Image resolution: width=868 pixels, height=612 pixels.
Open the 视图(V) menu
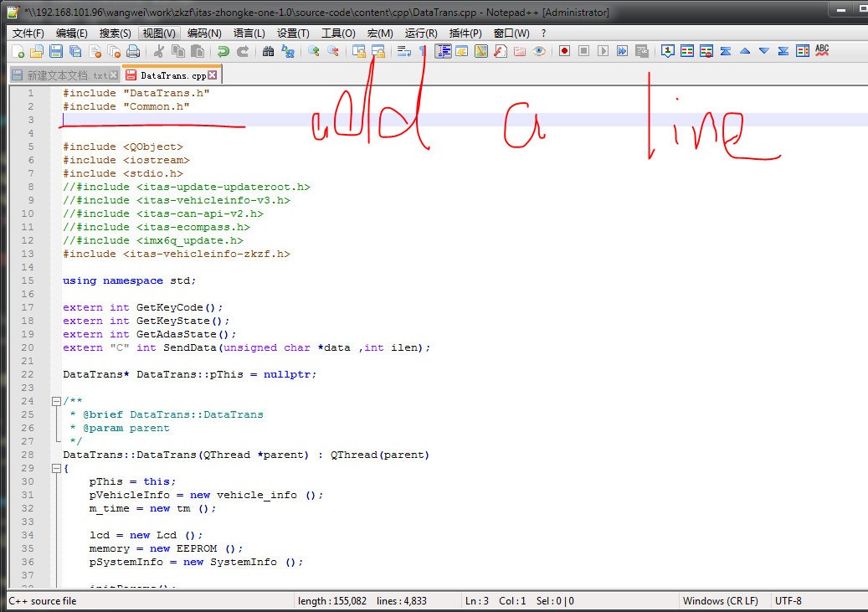pos(159,33)
